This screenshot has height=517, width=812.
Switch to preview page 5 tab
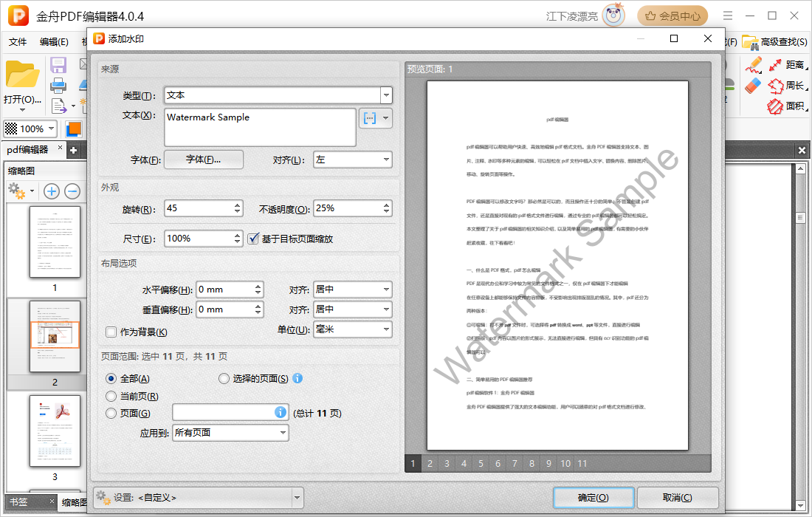tap(481, 464)
